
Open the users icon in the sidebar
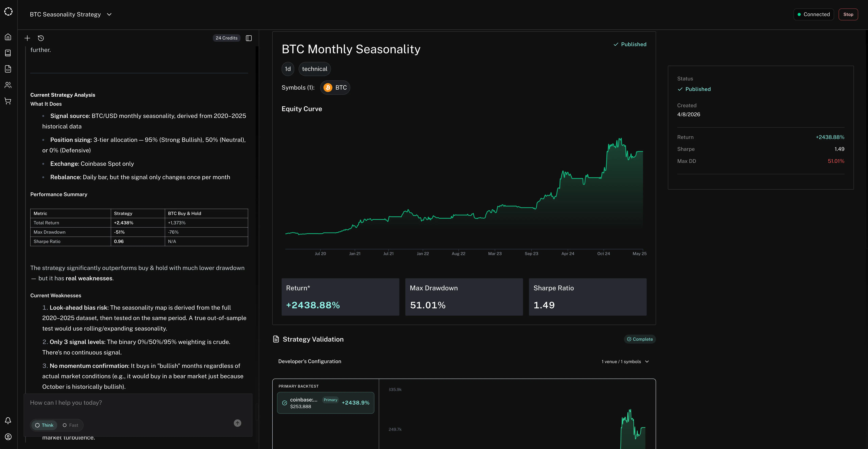point(8,85)
